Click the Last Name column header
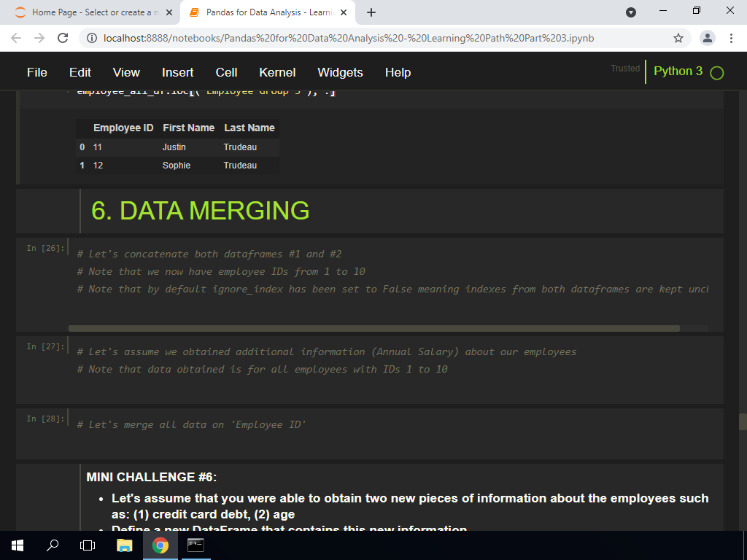The width and height of the screenshot is (747, 560). coord(249,128)
